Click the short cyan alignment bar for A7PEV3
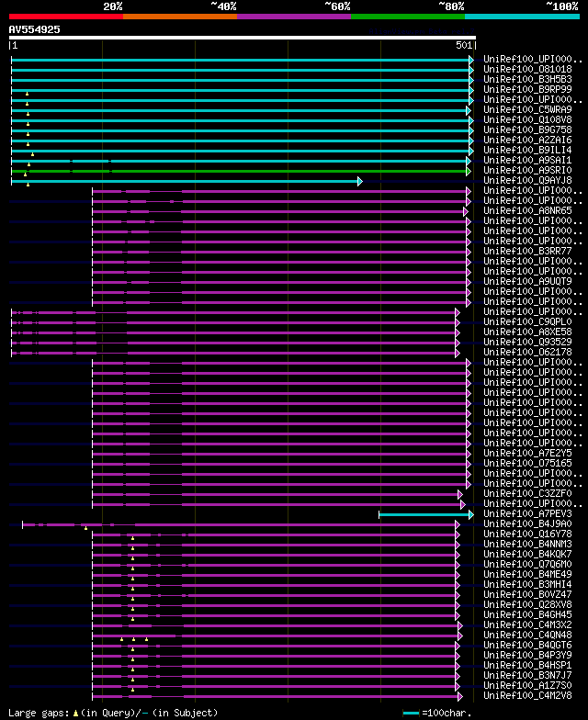588x720 pixels. tap(426, 514)
